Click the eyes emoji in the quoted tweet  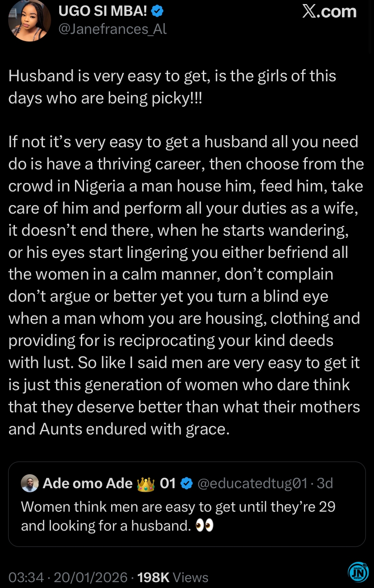click(x=204, y=526)
